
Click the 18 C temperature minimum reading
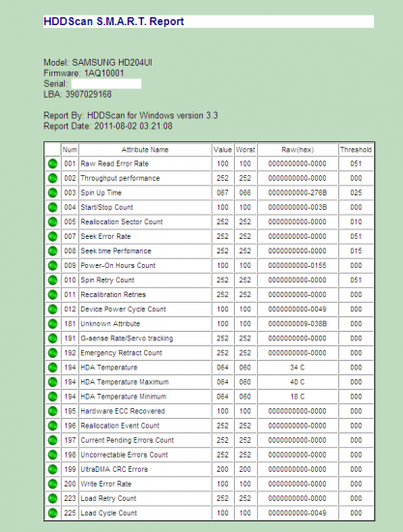[298, 397]
